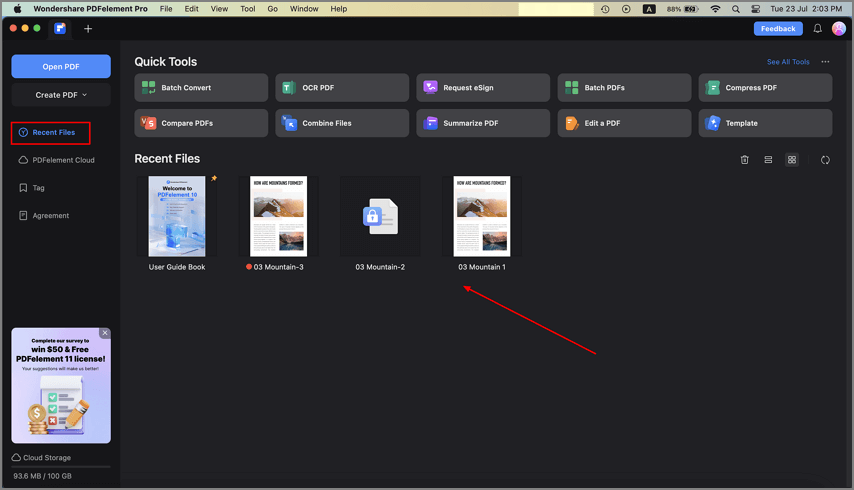Click the '93.6 MB / 100 GB' text
Image resolution: width=854 pixels, height=490 pixels.
pyautogui.click(x=42, y=476)
